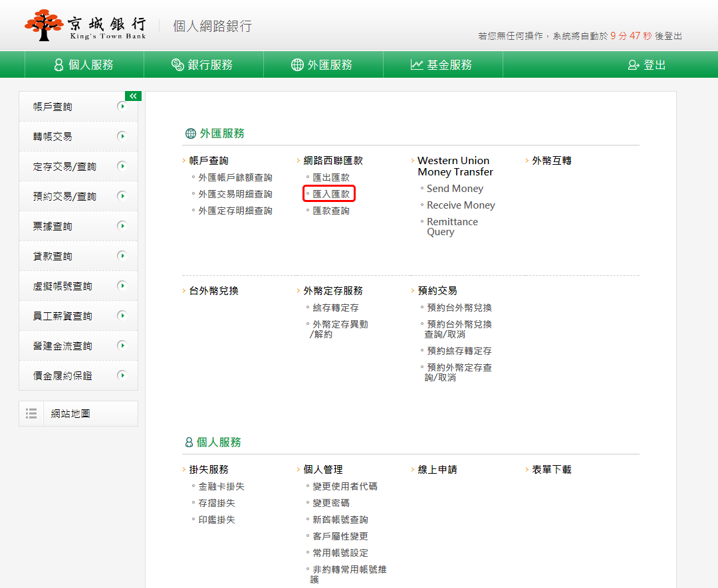Expand the 員工薪資查詢 sidebar arrow
Viewport: 718px width, 588px height.
[x=122, y=316]
